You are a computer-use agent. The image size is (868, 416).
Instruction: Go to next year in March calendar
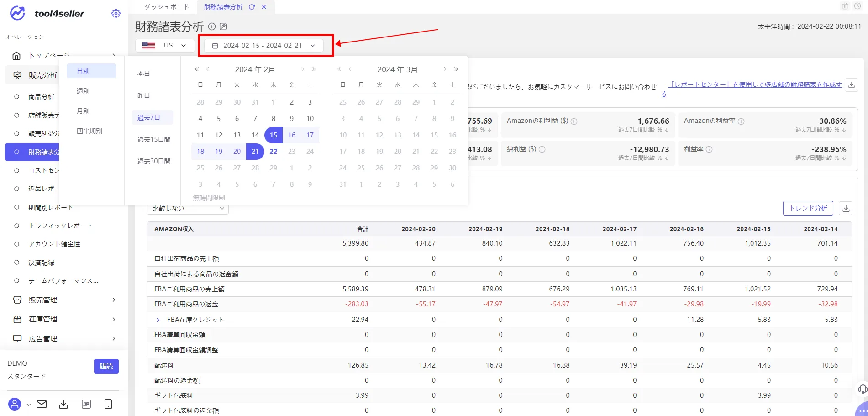(456, 69)
